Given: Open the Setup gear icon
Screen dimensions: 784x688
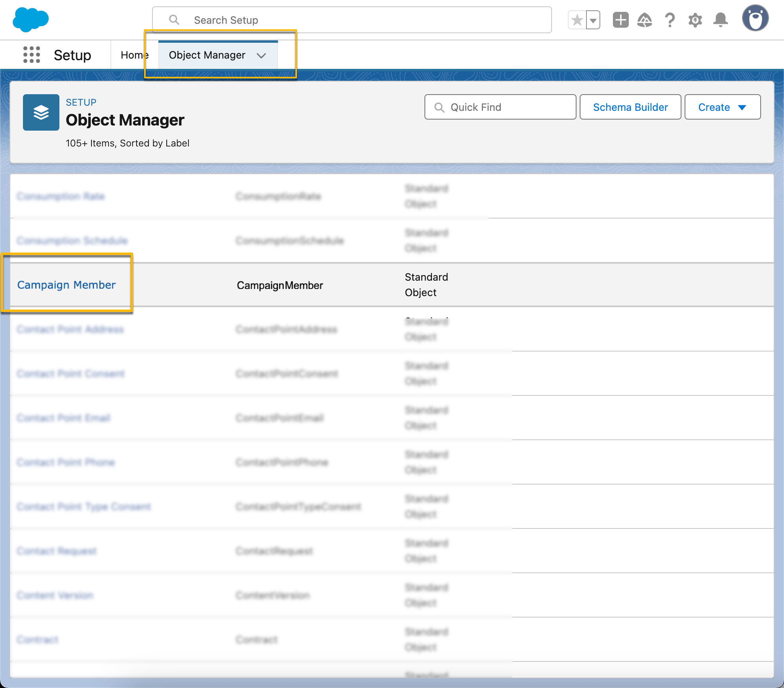Looking at the screenshot, I should pyautogui.click(x=695, y=20).
